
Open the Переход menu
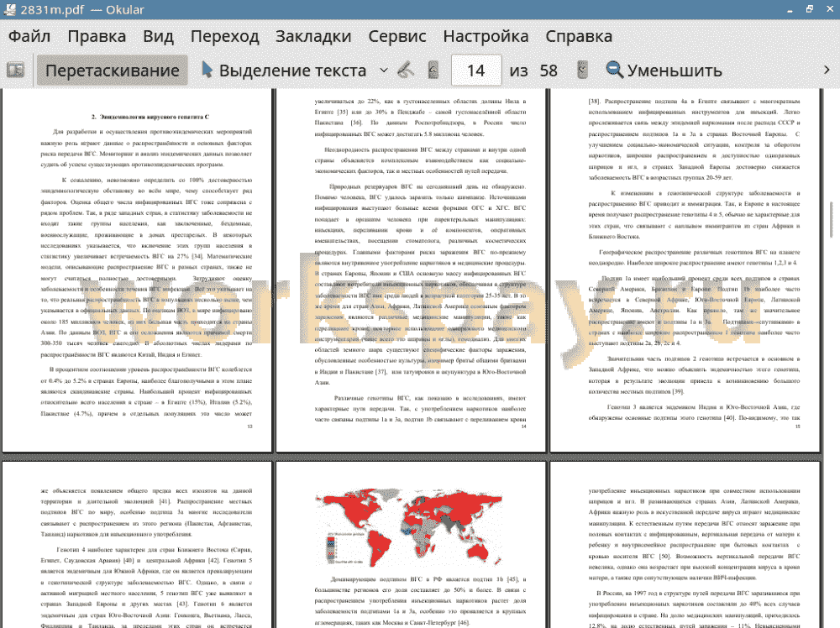point(225,36)
